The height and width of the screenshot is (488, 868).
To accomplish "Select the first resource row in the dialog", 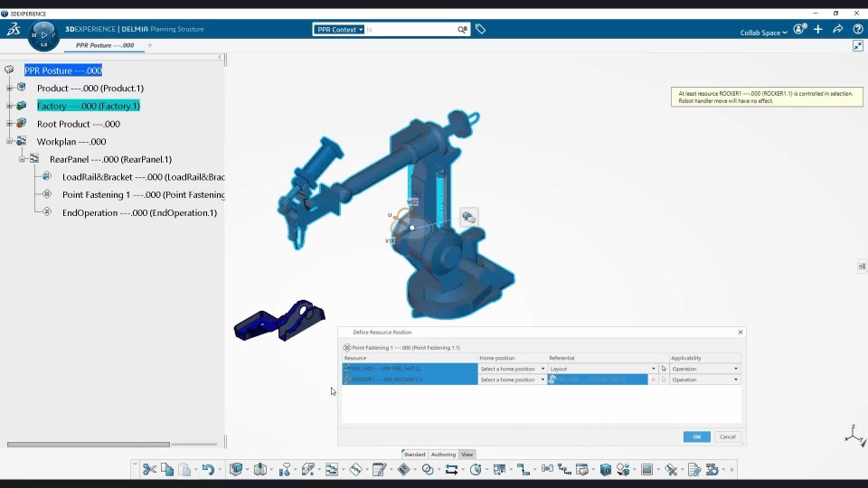I will click(410, 369).
